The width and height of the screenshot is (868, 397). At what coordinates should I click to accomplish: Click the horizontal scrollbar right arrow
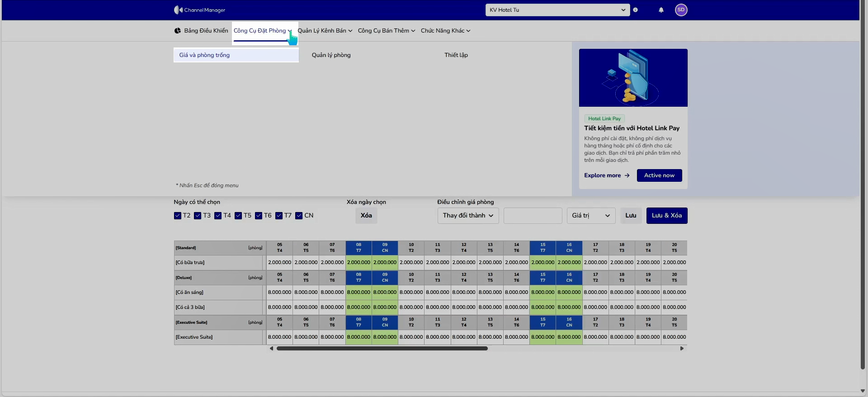tap(682, 349)
